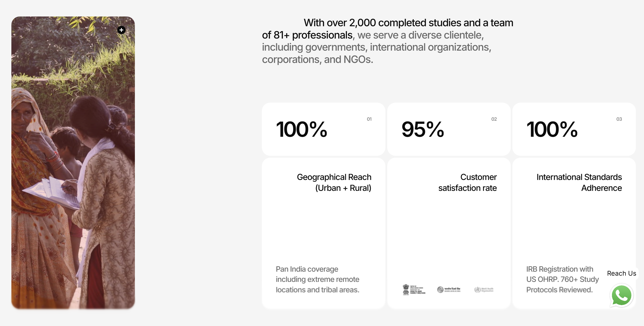Viewport: 644px width, 326px height.
Task: Select the 100% figure in card 03
Action: pyautogui.click(x=552, y=129)
